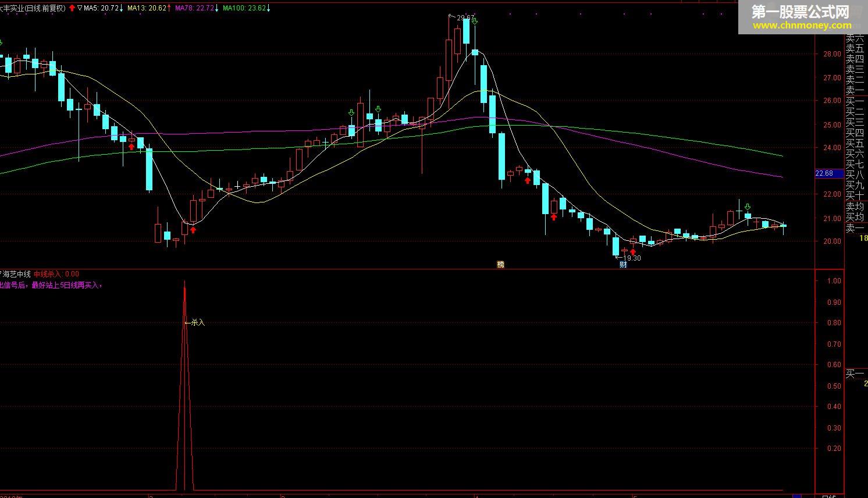Viewport: 868px width, 498px height.
Task: Select the 买九 row in the quote panel
Action: point(855,185)
